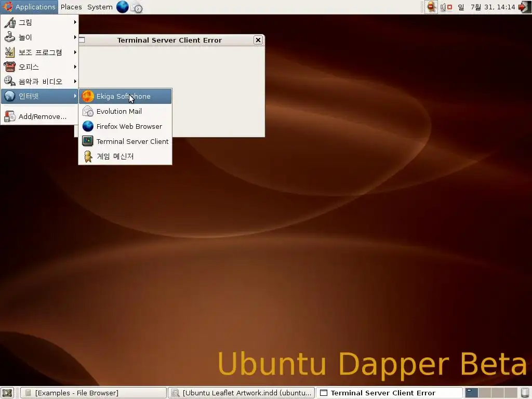Expand arrow next to 인터넷
The width and height of the screenshot is (532, 399).
tap(75, 96)
